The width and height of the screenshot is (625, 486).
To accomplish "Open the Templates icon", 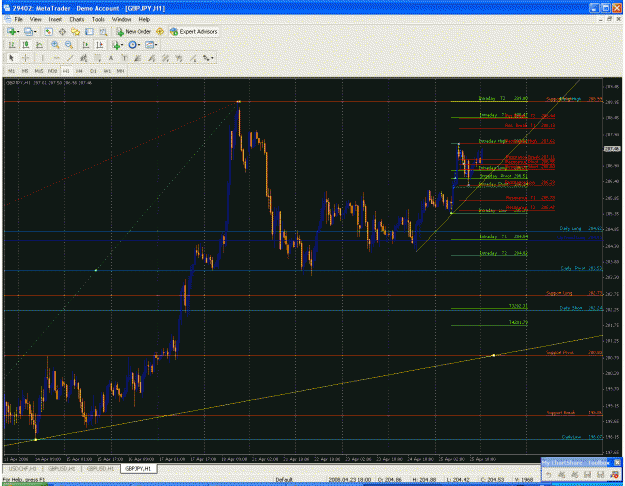I will [149, 45].
